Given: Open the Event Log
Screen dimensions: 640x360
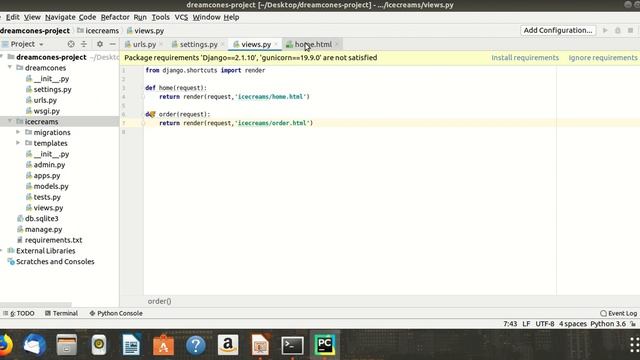Looking at the screenshot, I should tap(618, 313).
